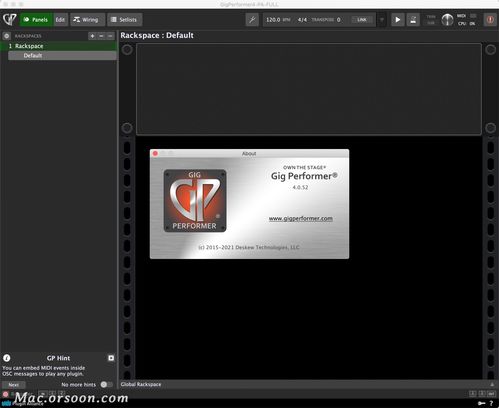Click the second layout button at bottom right
The width and height of the screenshot is (499, 408).
(x=482, y=394)
